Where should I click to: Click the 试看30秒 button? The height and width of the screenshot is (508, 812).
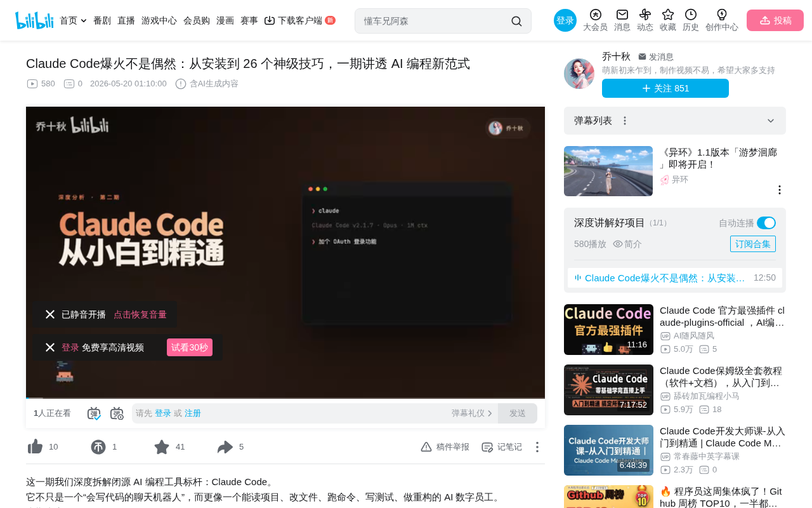pyautogui.click(x=190, y=347)
